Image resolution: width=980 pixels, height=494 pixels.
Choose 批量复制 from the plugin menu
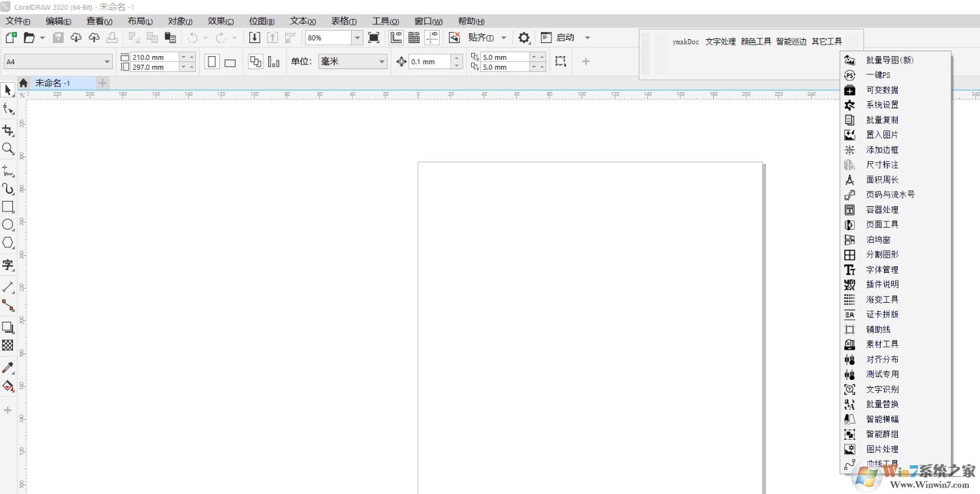(881, 120)
